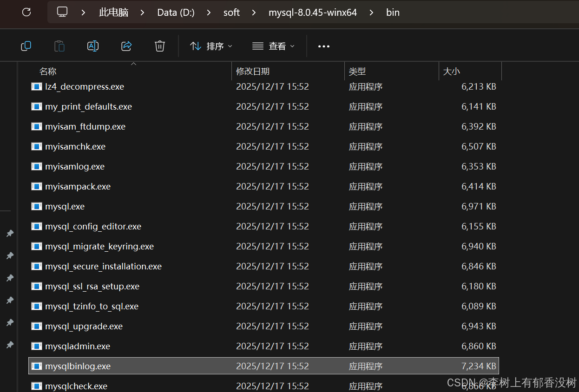Select myisam_ftdump.exe file icon
The width and height of the screenshot is (579, 392).
coord(37,126)
